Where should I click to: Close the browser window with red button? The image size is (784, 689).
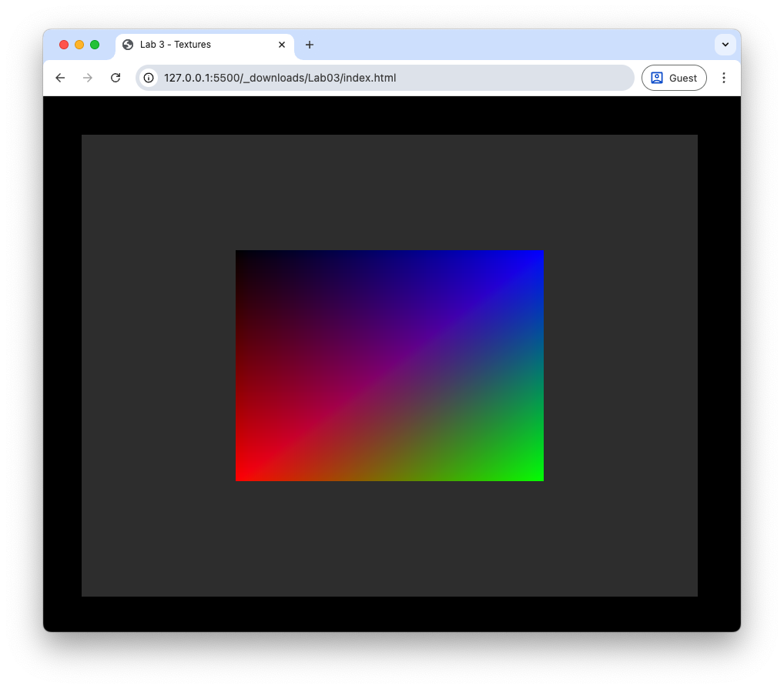(x=64, y=45)
